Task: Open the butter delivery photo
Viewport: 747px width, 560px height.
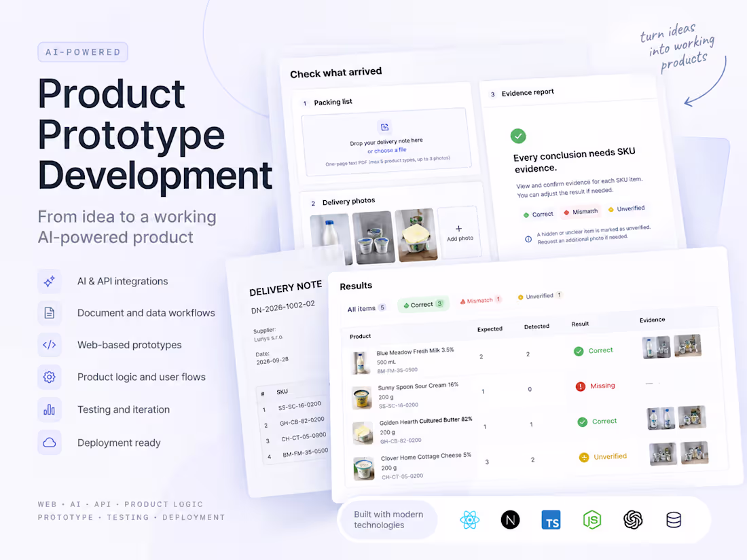Action: (x=416, y=235)
